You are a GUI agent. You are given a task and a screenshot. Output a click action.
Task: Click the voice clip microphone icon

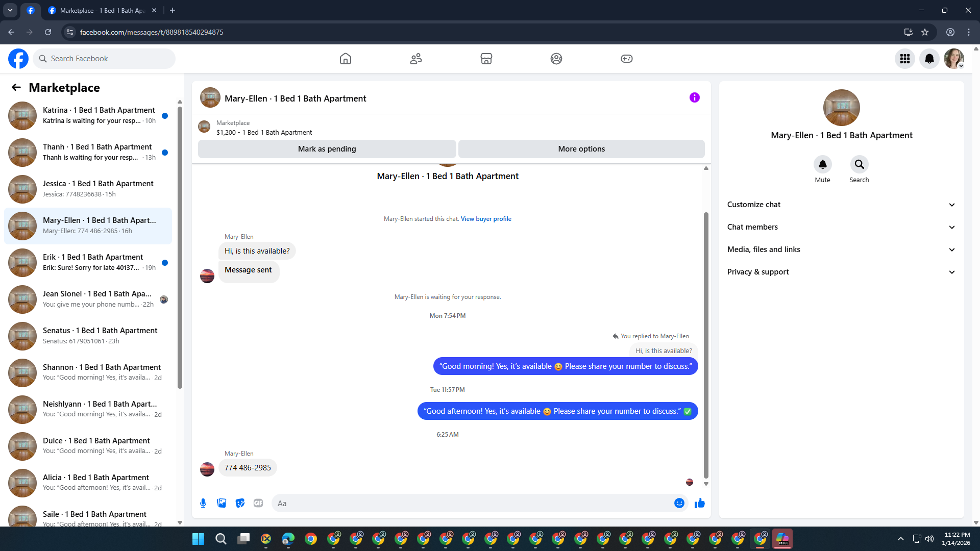[203, 503]
